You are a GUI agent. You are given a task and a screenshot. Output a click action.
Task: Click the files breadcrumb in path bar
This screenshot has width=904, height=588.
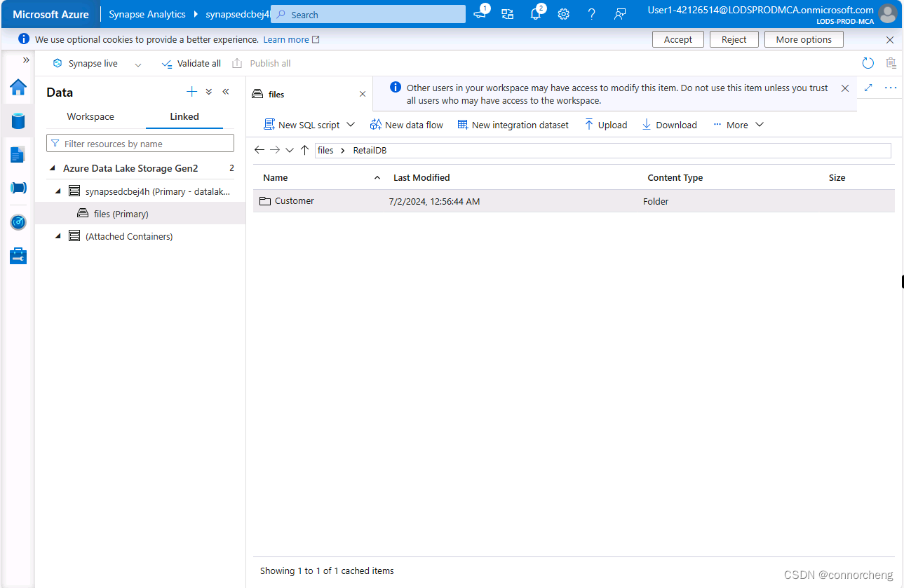click(325, 151)
